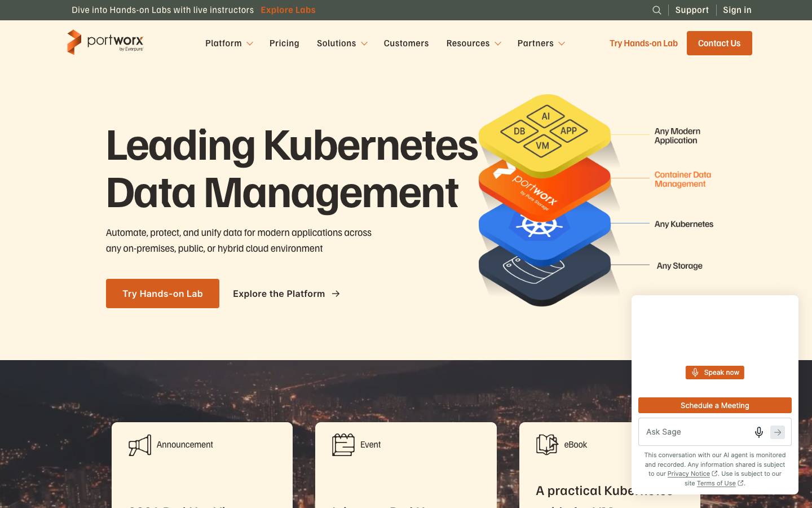Click the Speak now button
This screenshot has width=812, height=508.
(715, 373)
